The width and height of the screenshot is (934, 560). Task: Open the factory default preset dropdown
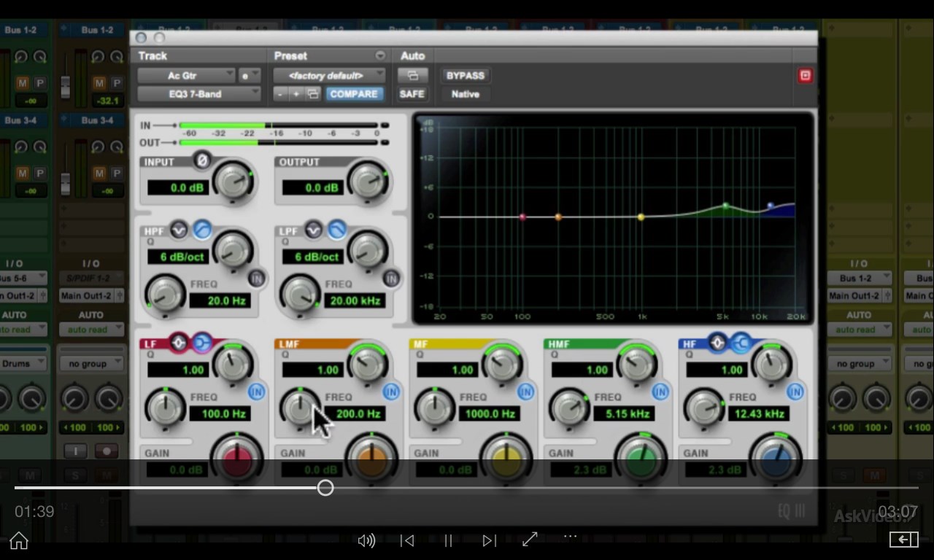329,75
